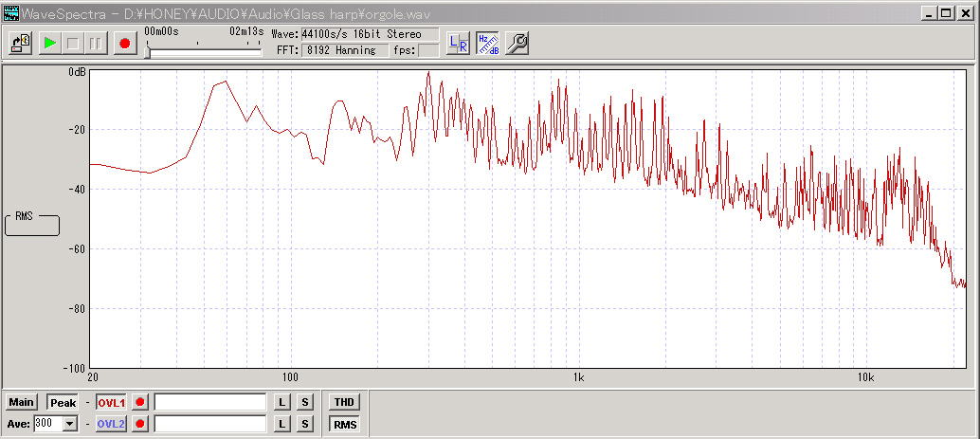Stop playback with the square stop button

[72, 44]
